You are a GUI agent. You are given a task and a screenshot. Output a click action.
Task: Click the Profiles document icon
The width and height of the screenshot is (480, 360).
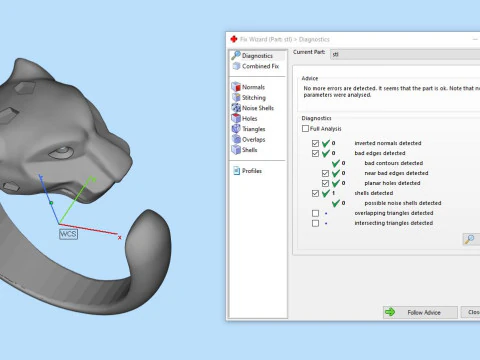pyautogui.click(x=237, y=171)
